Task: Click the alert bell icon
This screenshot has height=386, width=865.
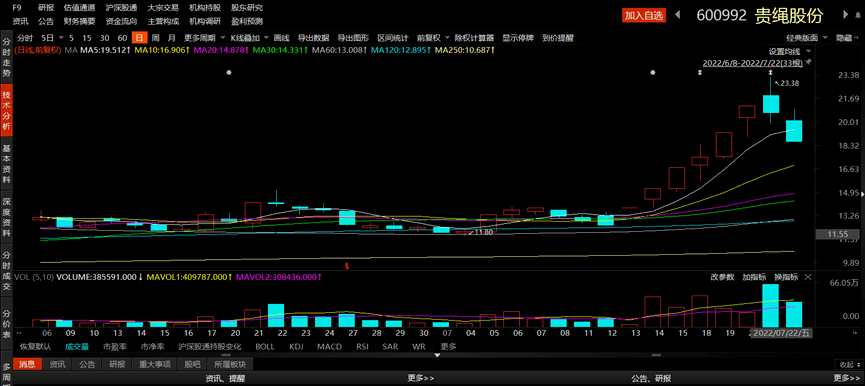Action: [x=857, y=15]
